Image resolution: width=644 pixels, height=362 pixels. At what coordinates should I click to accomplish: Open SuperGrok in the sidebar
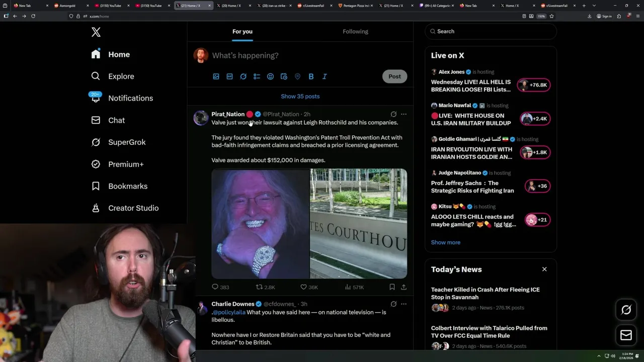pyautogui.click(x=118, y=142)
